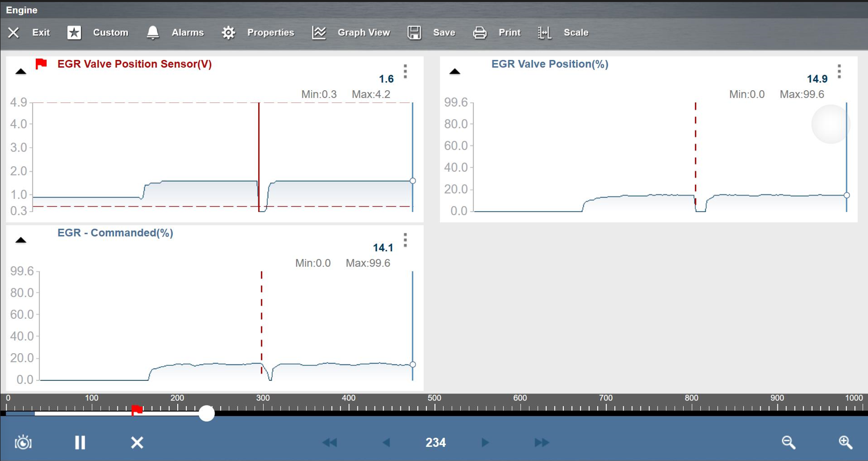Open options menu for EGR Valve Position Sensor

coord(405,72)
